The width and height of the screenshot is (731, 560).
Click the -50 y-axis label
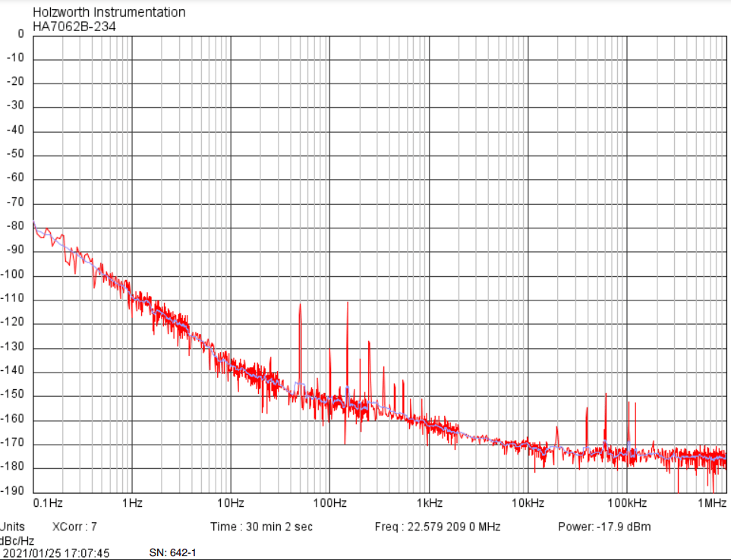(x=15, y=154)
